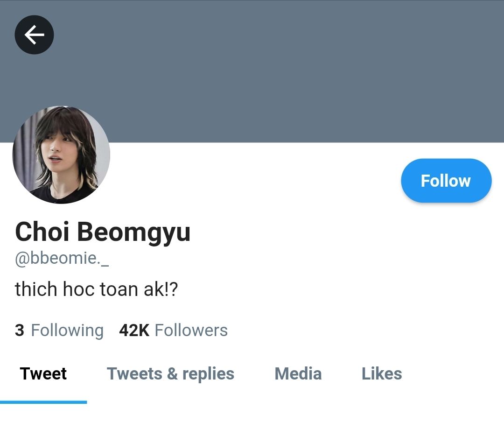Tap the number 3 following count

(20, 330)
